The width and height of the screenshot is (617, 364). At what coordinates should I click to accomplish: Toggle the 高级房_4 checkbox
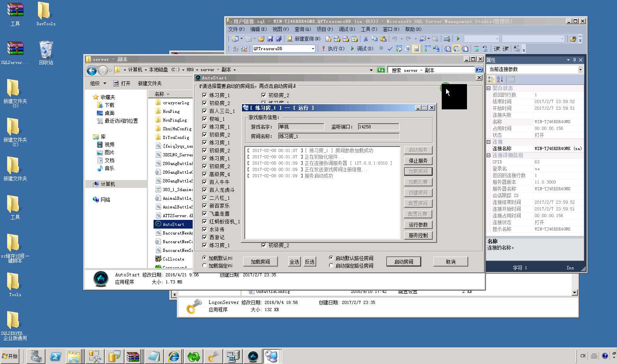204,174
